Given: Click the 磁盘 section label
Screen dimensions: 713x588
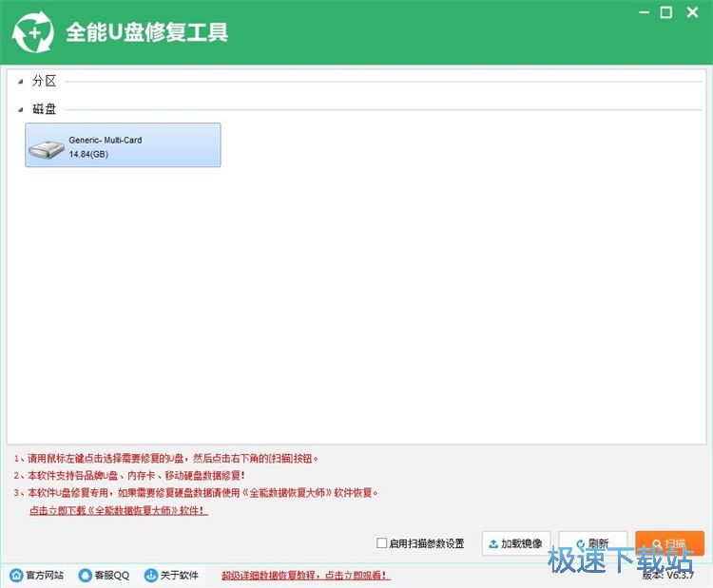Looking at the screenshot, I should tap(44, 109).
